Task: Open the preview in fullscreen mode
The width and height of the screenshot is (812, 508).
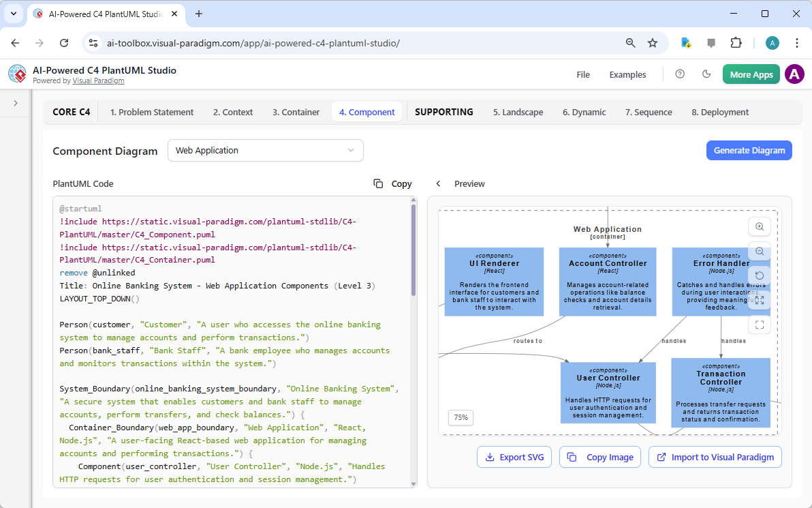Action: [x=760, y=325]
